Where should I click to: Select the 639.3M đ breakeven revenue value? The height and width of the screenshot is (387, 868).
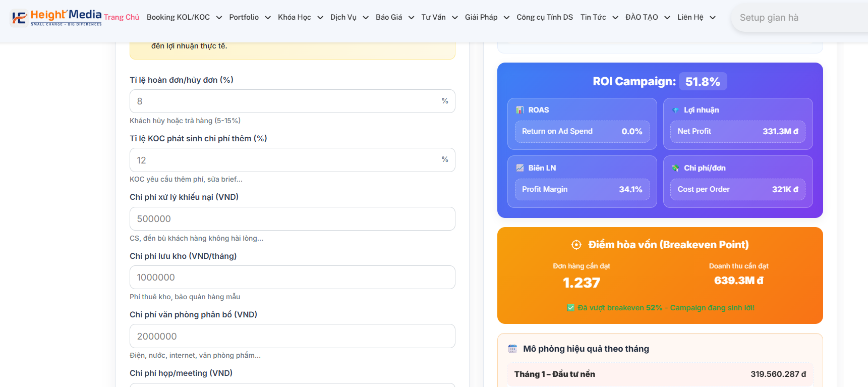coord(739,281)
